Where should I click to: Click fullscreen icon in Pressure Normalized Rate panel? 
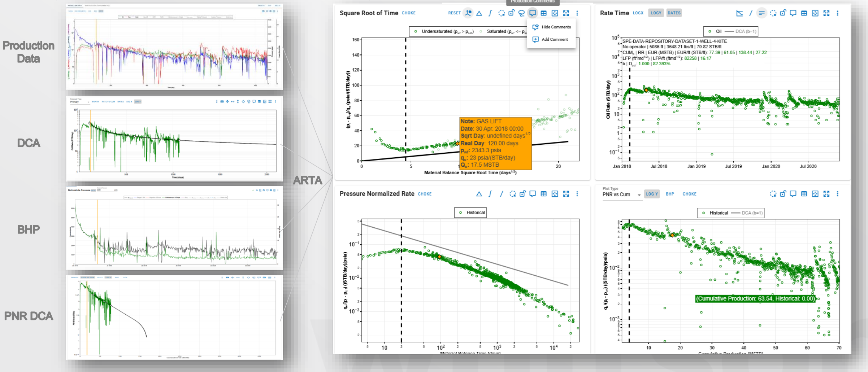(566, 194)
